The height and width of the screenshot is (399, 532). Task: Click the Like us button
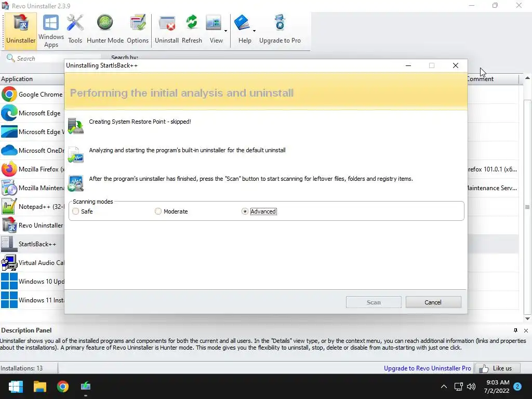click(497, 368)
